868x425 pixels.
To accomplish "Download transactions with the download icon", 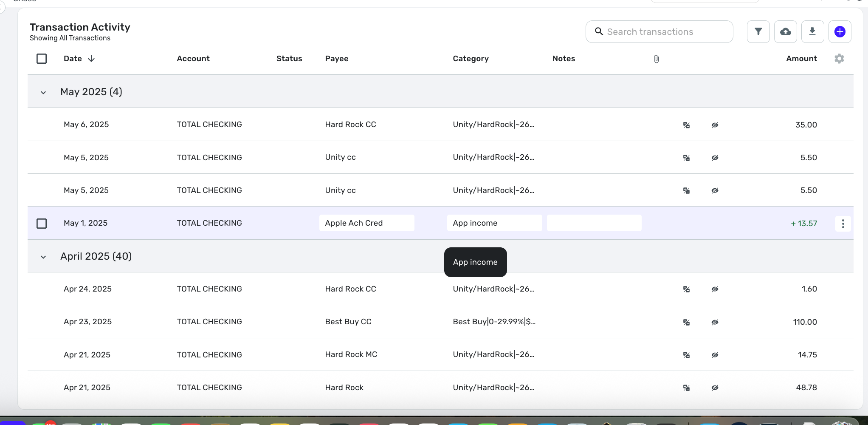I will (812, 31).
